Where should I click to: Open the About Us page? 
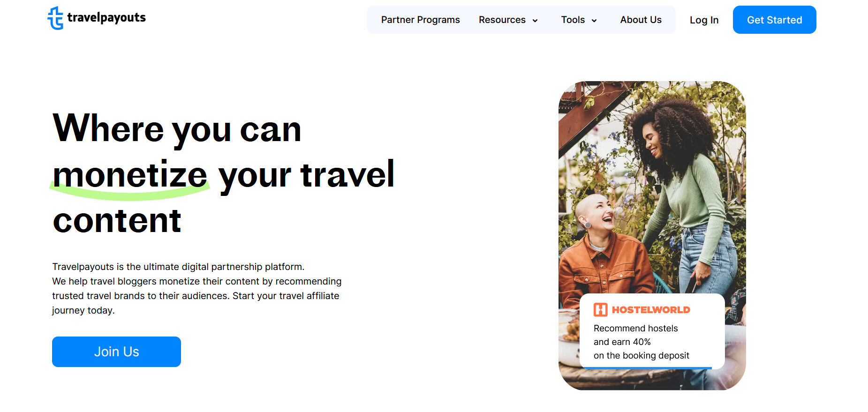pyautogui.click(x=641, y=20)
